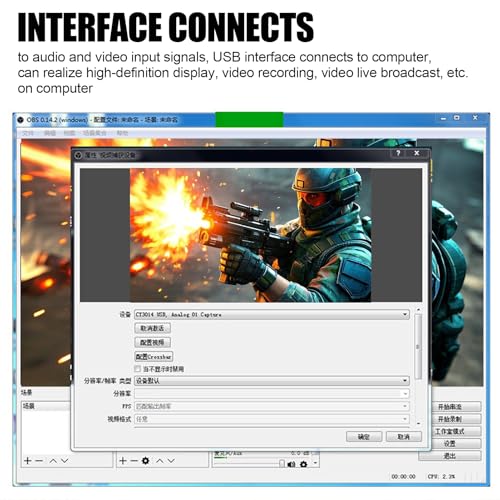500x500 pixels.
Task: Click 取消 to cancel the dialog
Action: coord(404,437)
